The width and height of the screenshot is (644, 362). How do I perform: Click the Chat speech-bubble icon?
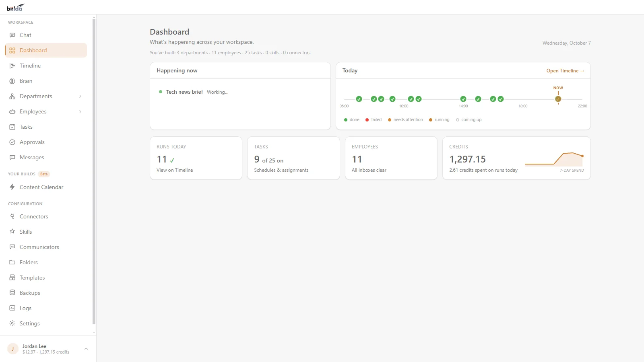pos(12,35)
